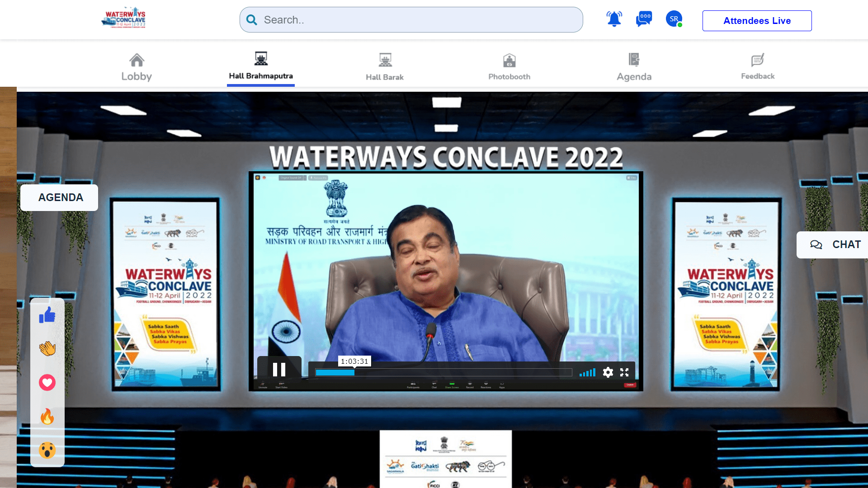Click the search magnifier icon
Image resolution: width=868 pixels, height=488 pixels.
coord(252,20)
